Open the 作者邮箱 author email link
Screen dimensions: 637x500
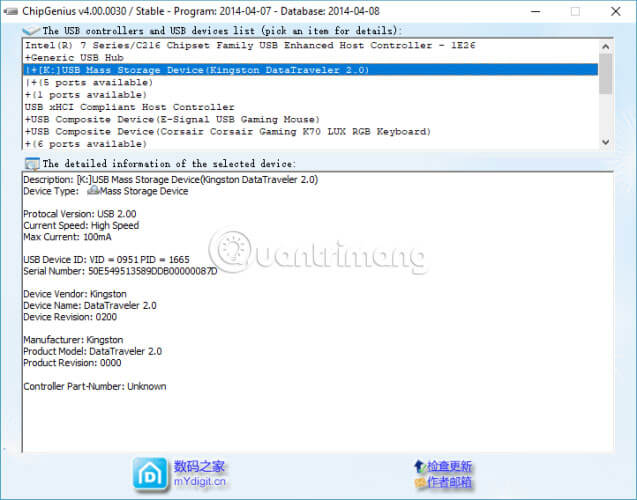(x=449, y=482)
